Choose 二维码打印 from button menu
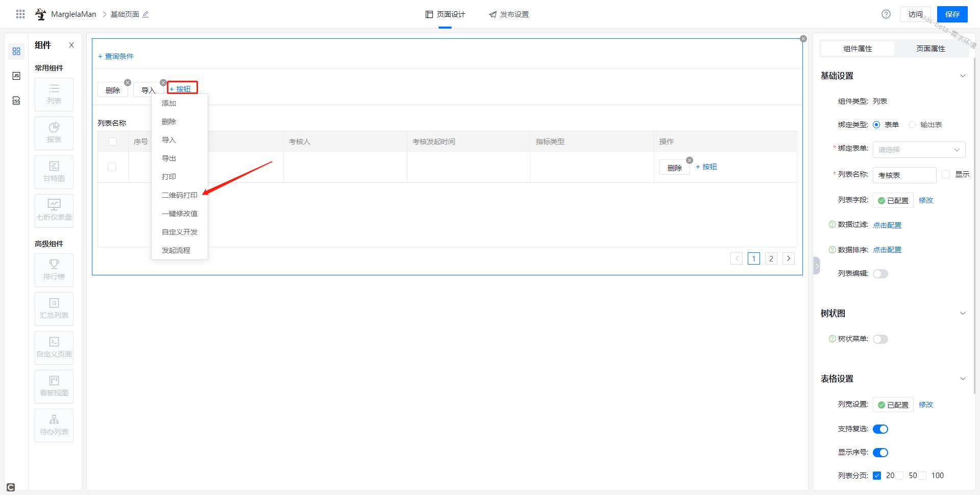 [180, 195]
